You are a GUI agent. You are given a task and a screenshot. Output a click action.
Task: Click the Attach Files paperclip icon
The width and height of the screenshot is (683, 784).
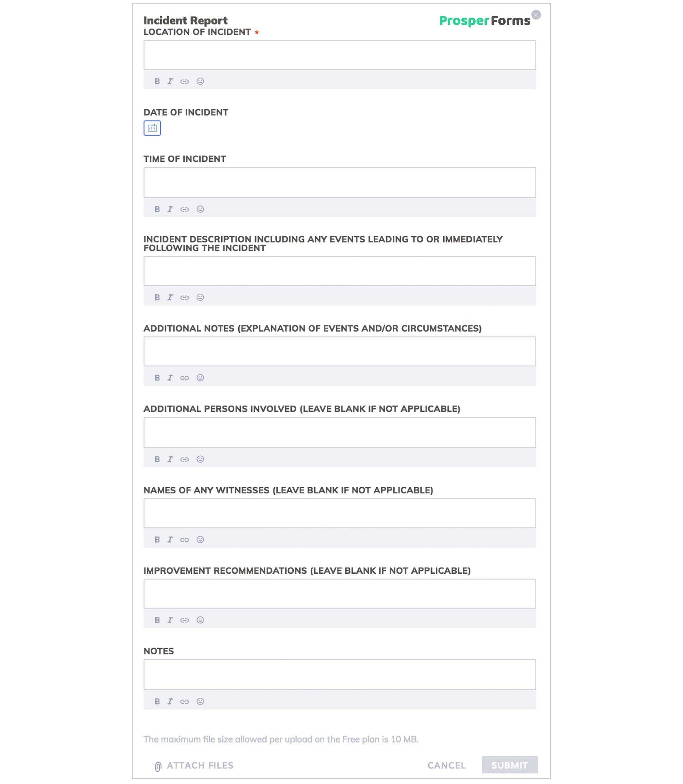click(x=156, y=765)
